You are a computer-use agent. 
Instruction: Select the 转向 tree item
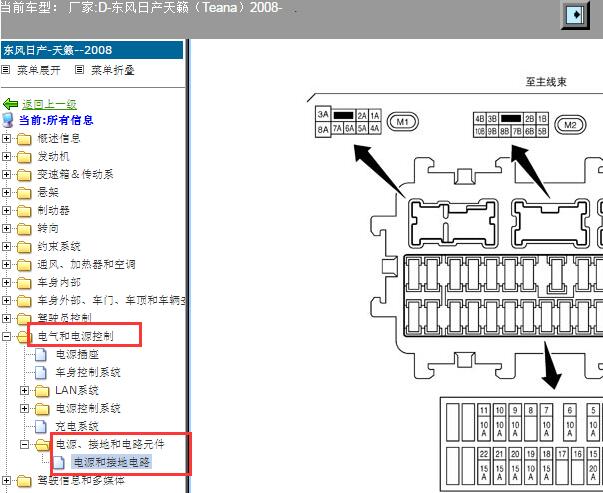(x=48, y=228)
